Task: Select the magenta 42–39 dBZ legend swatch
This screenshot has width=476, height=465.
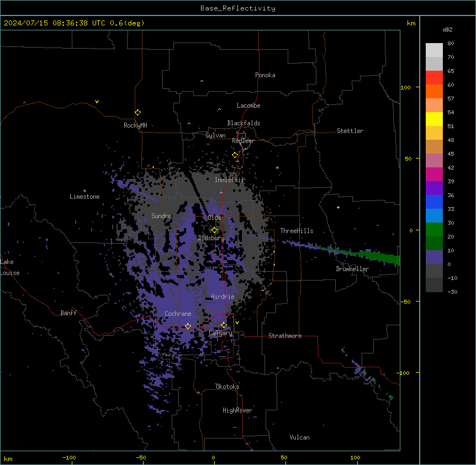Action: [x=434, y=174]
